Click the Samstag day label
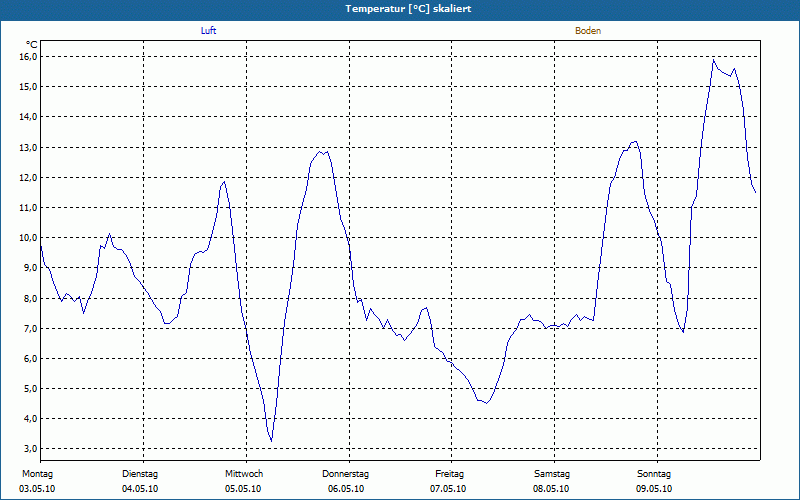This screenshot has height=500, width=800. [552, 474]
